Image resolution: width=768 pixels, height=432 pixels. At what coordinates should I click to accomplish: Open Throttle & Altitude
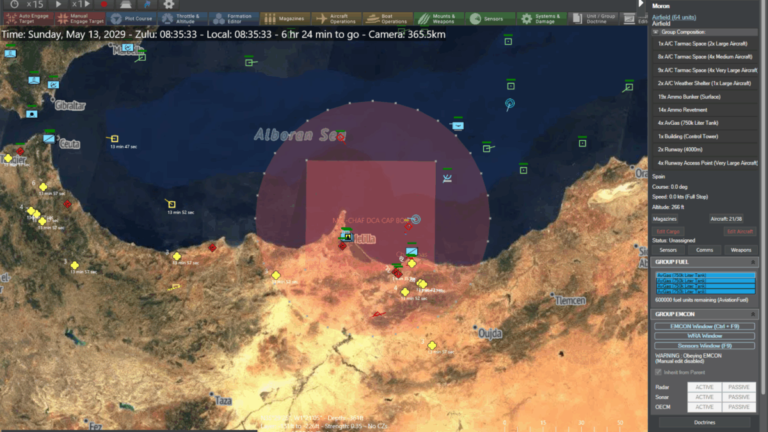(184, 19)
